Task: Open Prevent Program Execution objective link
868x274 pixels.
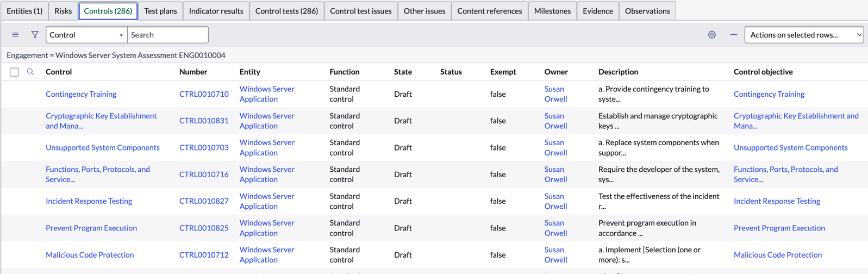Action: 779,228
